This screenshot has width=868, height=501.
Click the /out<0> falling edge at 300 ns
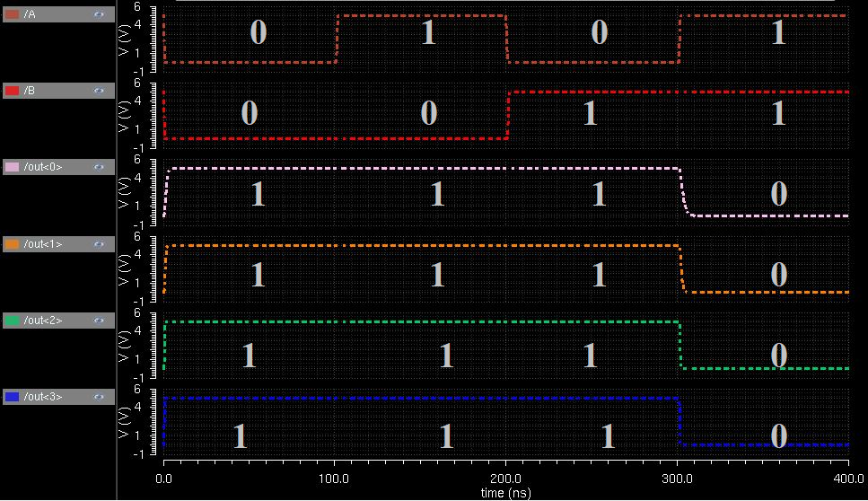pyautogui.click(x=684, y=192)
